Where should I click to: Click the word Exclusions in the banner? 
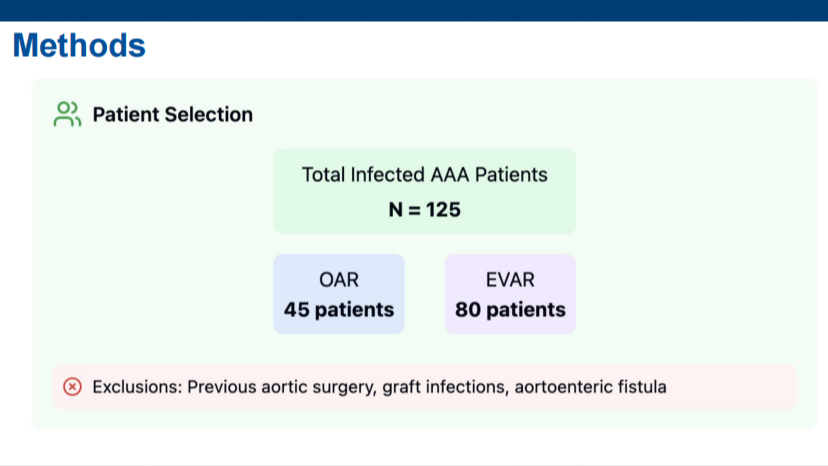(x=137, y=387)
